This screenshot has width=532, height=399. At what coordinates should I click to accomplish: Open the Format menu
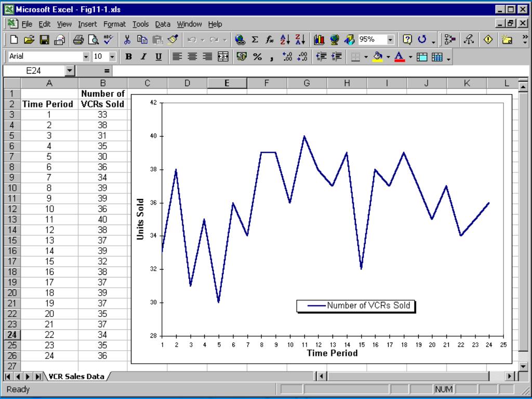pyautogui.click(x=114, y=24)
